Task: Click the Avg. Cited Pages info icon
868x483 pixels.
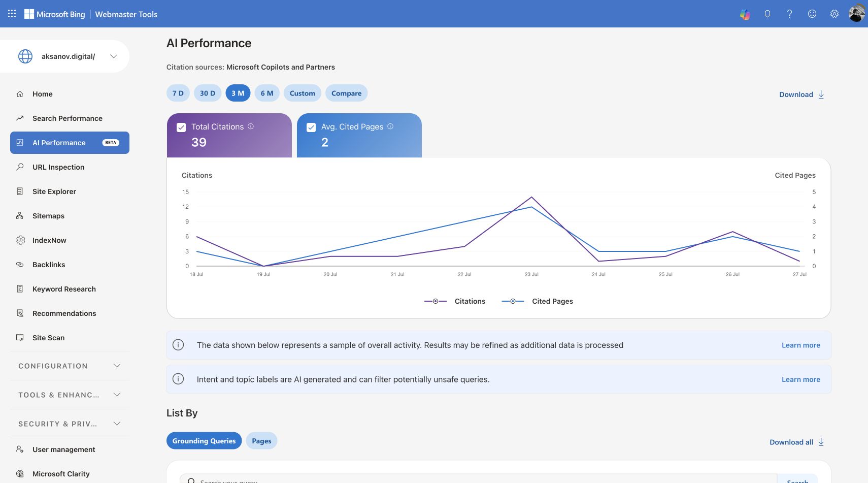Action: tap(390, 126)
